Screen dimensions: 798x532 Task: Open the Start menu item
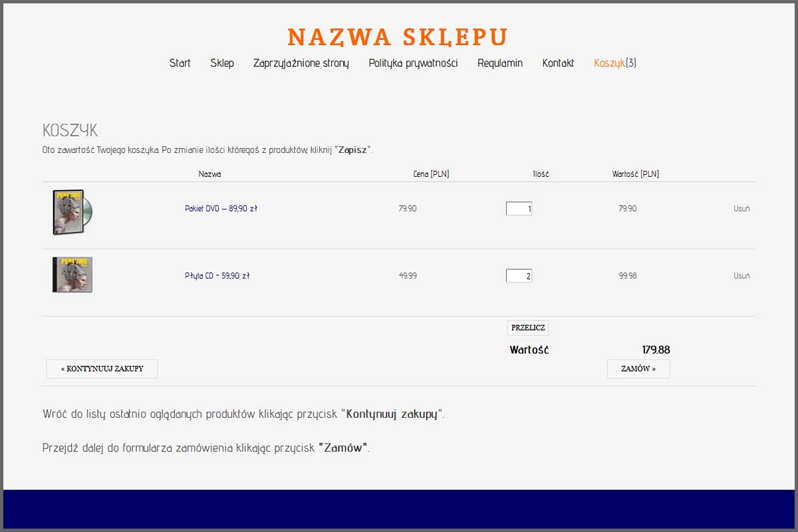[180, 63]
